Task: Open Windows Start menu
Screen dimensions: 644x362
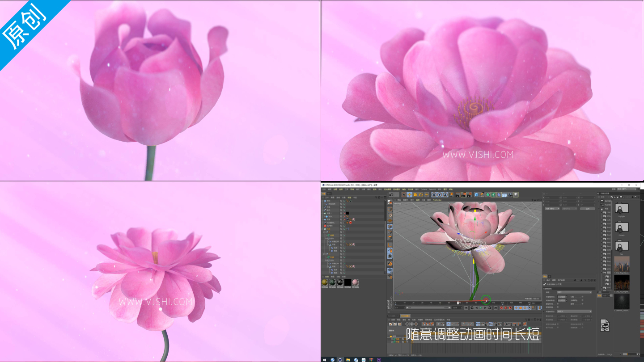Action: 325,360
